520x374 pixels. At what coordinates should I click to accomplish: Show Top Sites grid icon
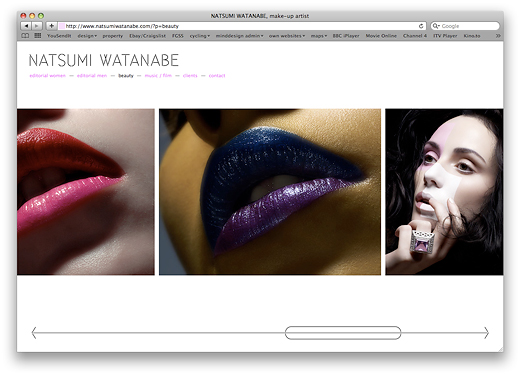38,35
